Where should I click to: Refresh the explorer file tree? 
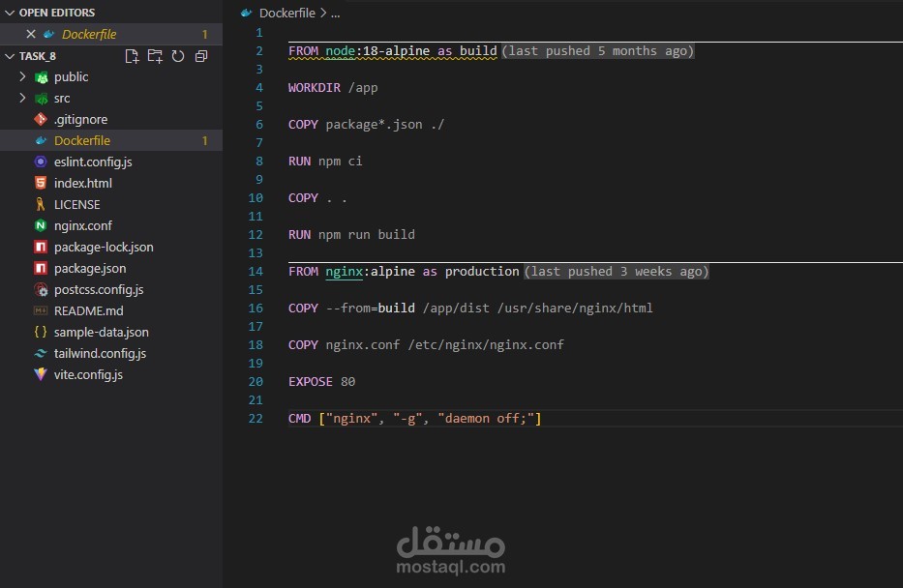click(178, 56)
